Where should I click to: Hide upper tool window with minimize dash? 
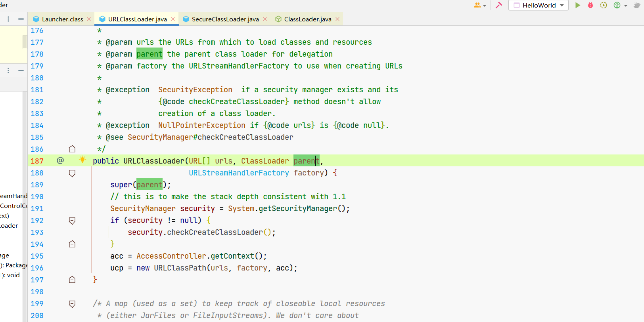(x=21, y=19)
